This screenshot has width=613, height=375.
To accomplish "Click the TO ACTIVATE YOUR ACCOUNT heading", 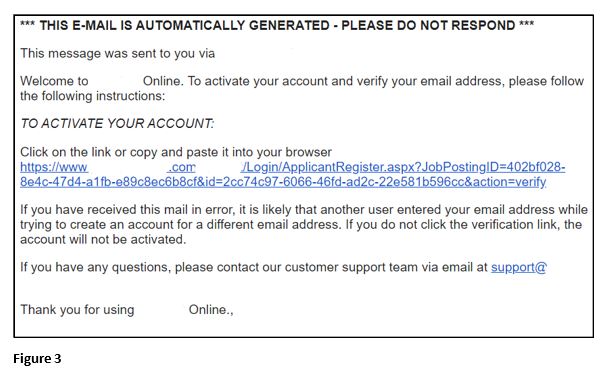I will 117,124.
